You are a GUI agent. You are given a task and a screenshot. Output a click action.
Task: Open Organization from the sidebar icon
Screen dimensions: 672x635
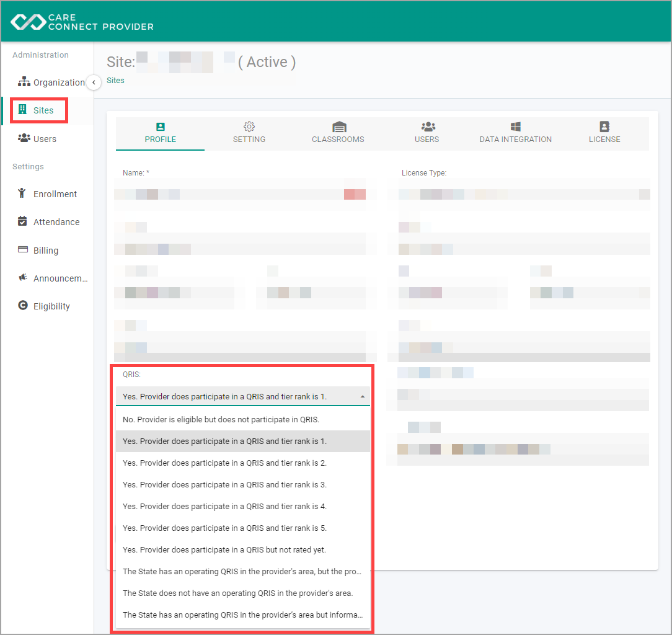(x=24, y=81)
